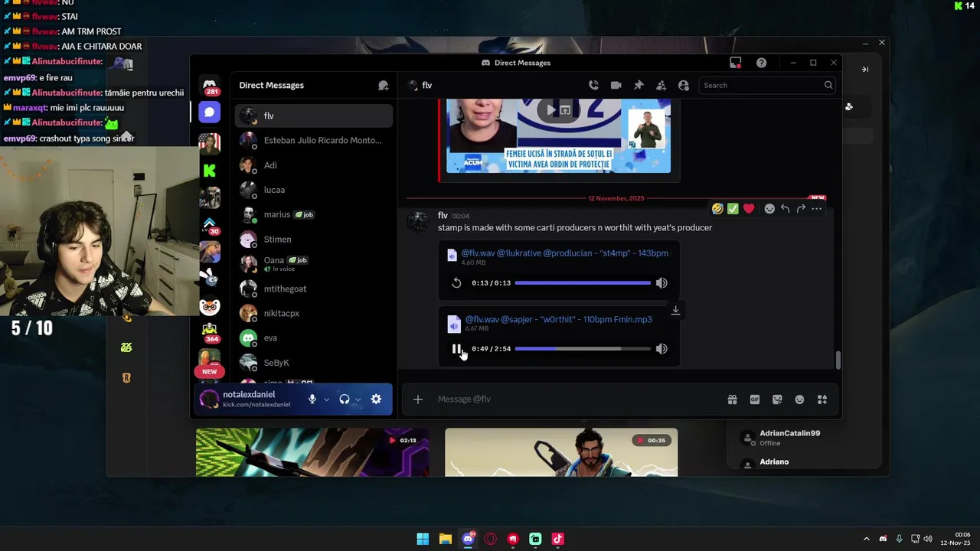980x551 pixels.
Task: Open the w0rthit 110bpm mp3 link
Action: (x=559, y=319)
